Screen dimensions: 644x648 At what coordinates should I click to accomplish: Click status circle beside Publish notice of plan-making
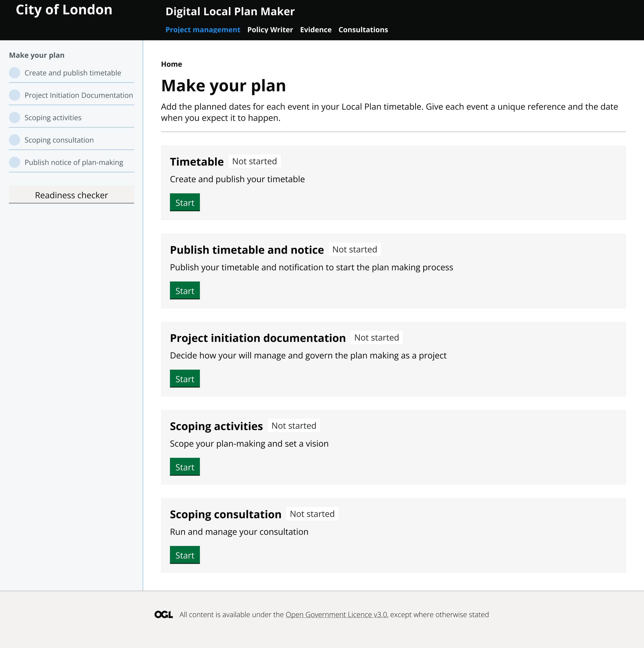[14, 162]
